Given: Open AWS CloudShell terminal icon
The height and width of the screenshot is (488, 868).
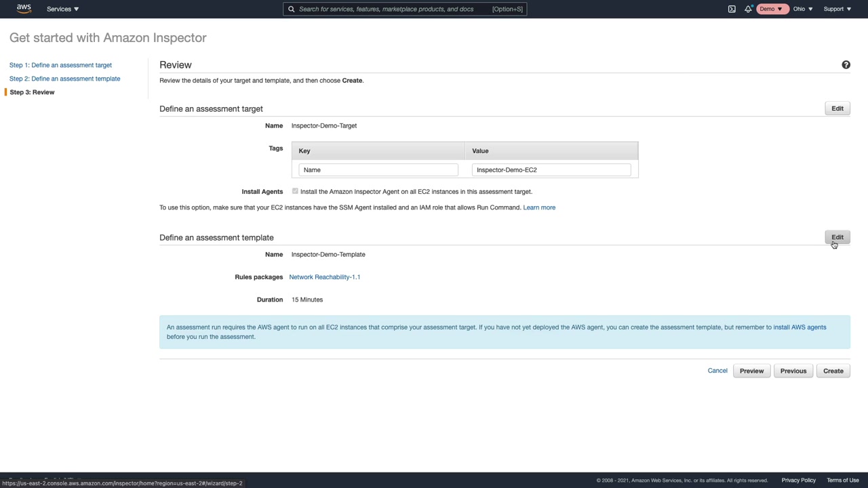Looking at the screenshot, I should coord(732,9).
